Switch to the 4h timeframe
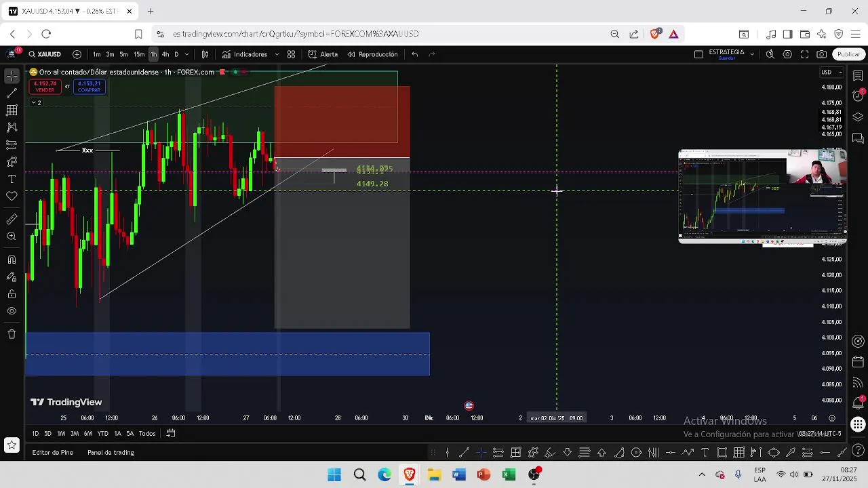This screenshot has height=488, width=868. point(165,54)
